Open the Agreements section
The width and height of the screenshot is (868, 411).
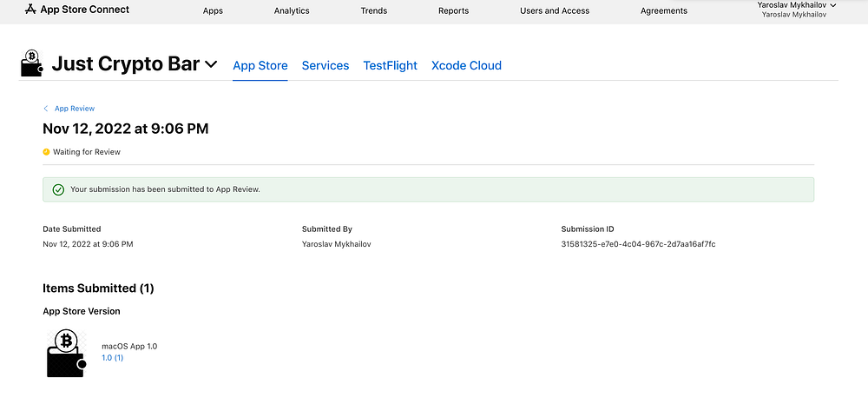coord(664,11)
